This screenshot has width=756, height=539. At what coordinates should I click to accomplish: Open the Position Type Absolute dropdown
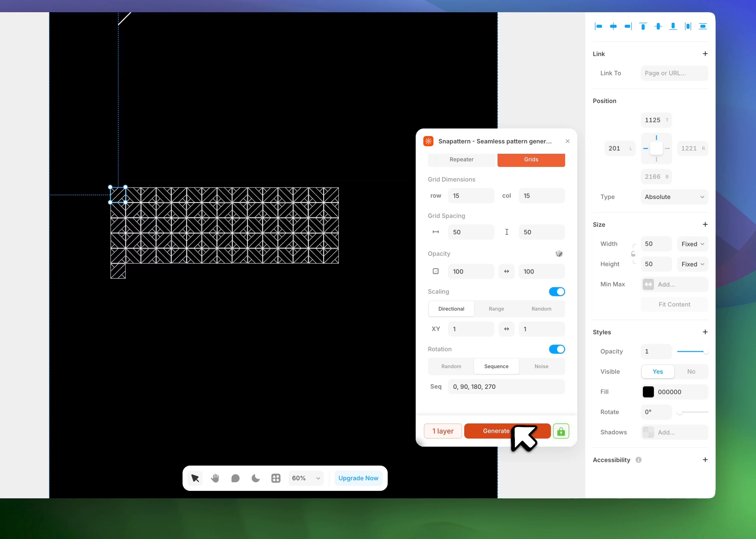pos(674,197)
